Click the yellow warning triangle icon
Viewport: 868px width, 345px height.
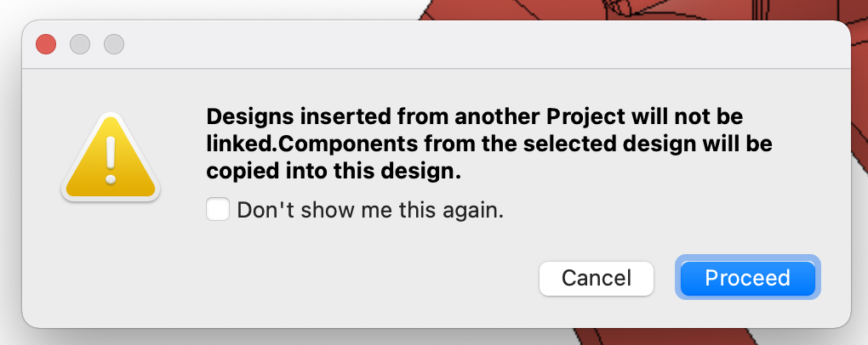pyautogui.click(x=111, y=156)
